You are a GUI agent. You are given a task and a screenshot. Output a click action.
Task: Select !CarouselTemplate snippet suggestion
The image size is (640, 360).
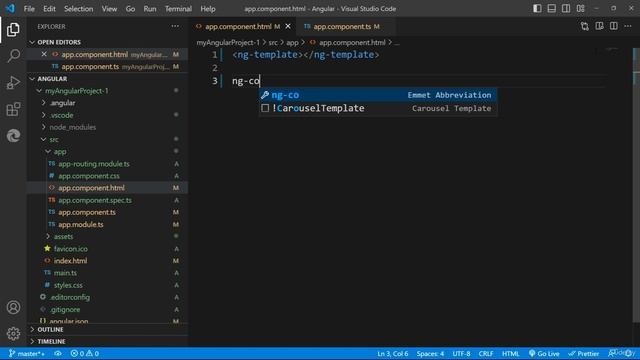pos(378,108)
